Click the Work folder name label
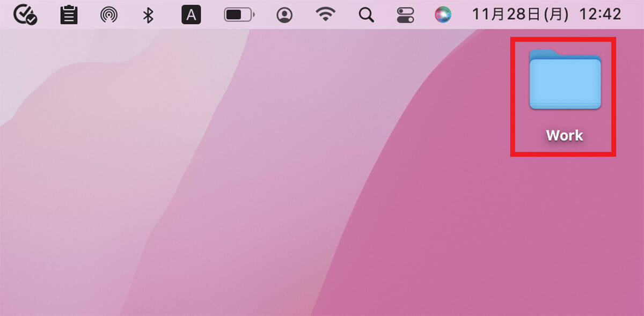Screen dimensions: 644x316 [x=565, y=135]
